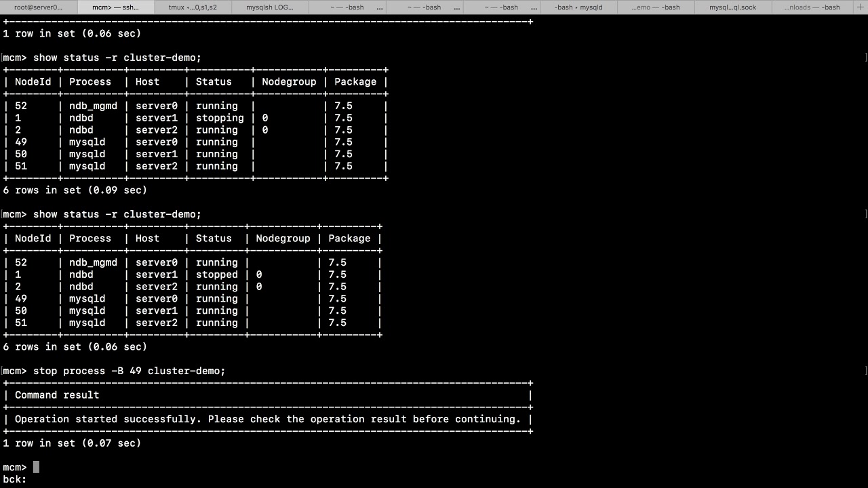Click the mcm> prompt cursor line
Viewport: 868px width, 488px height.
[21, 467]
